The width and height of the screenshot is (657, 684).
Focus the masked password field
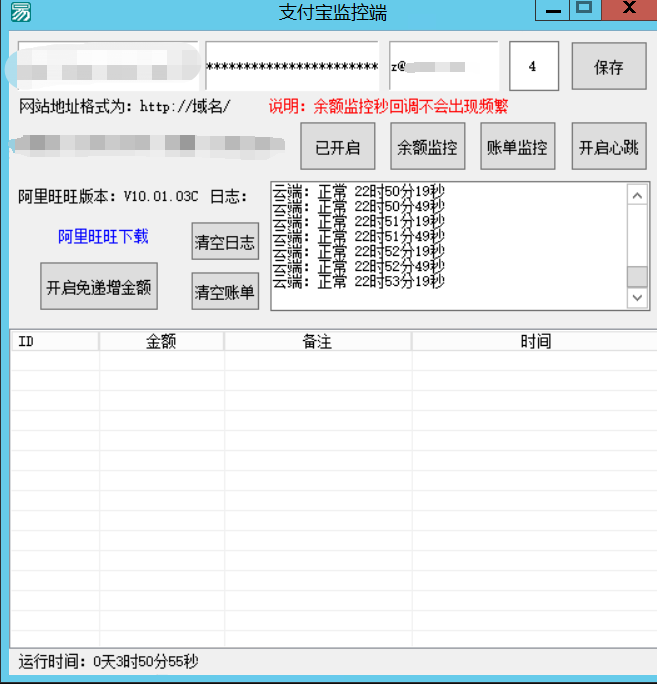(x=292, y=66)
